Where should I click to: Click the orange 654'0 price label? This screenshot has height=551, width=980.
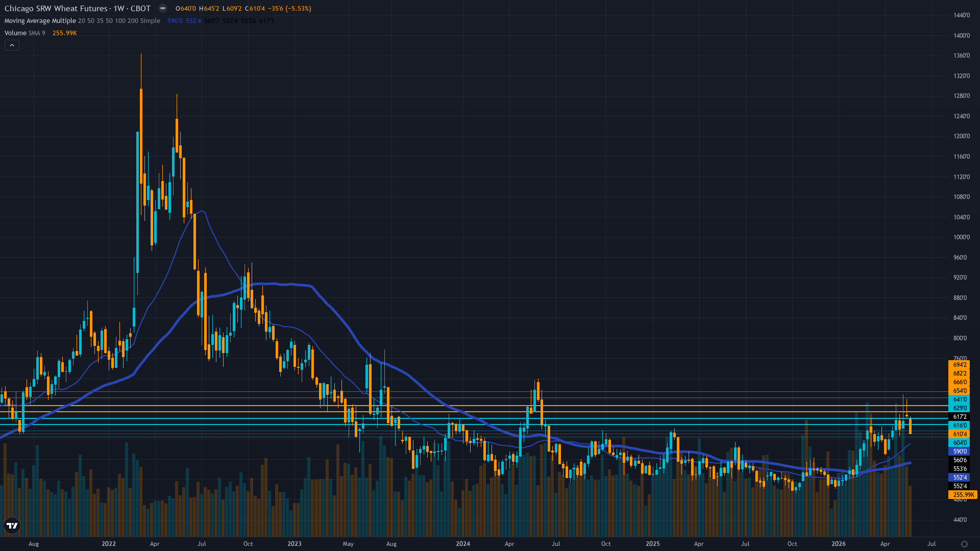959,391
